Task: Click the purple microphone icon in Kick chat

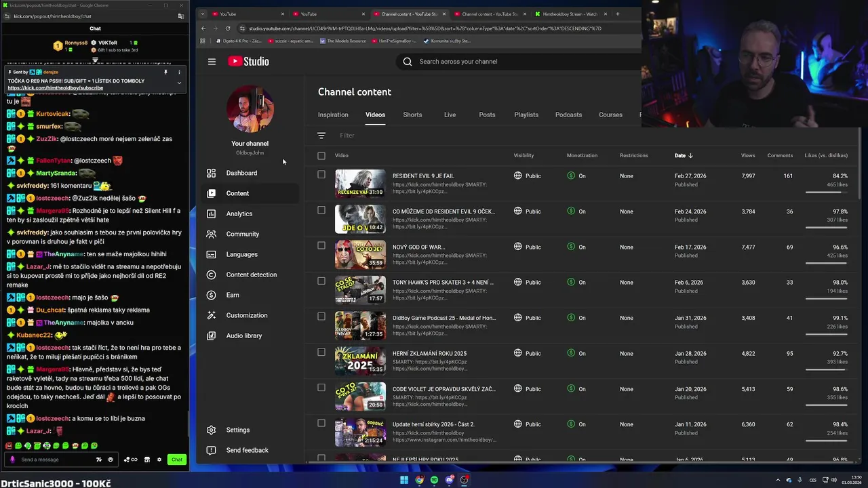Action: (x=12, y=460)
